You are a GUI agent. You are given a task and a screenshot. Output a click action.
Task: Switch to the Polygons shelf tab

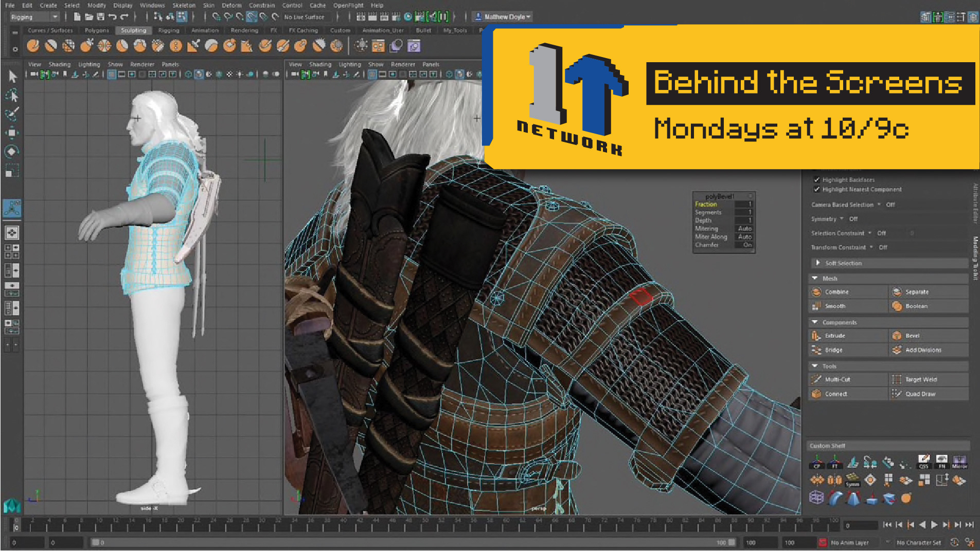(x=97, y=30)
